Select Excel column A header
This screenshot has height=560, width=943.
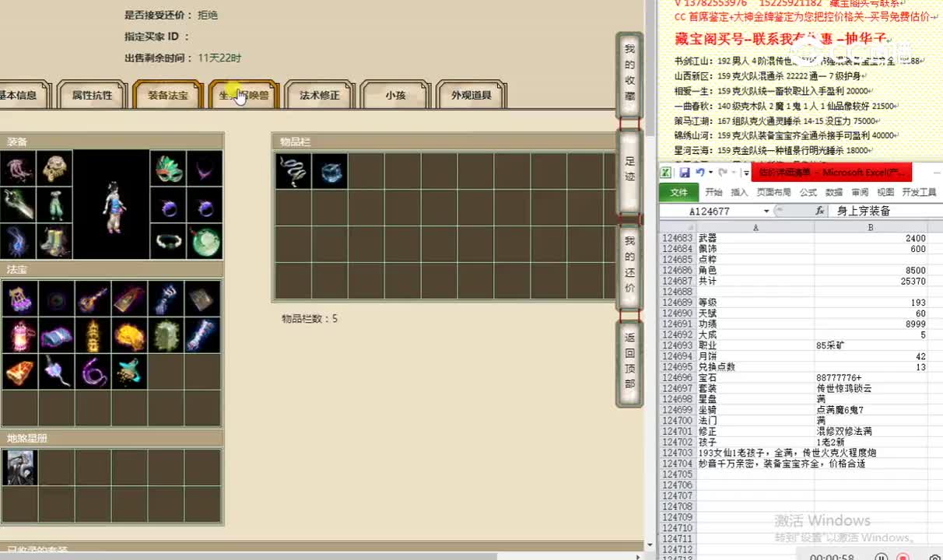point(755,227)
